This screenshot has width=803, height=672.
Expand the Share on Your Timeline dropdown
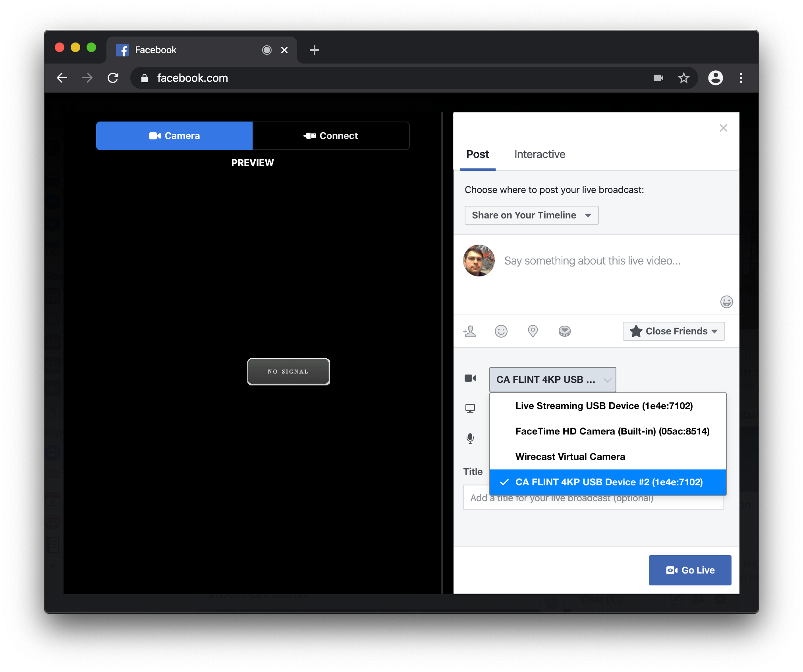tap(531, 215)
